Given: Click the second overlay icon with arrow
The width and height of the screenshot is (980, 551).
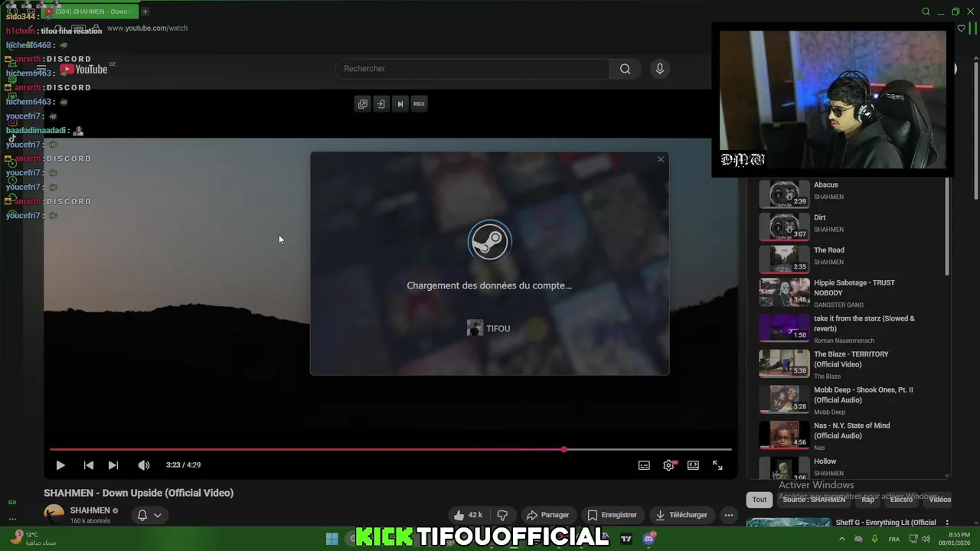Looking at the screenshot, I should (381, 104).
